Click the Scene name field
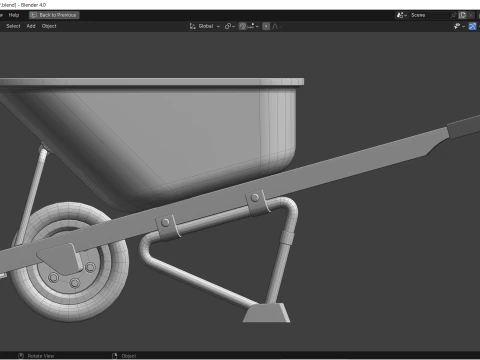This screenshot has width=480, height=360. 429,15
